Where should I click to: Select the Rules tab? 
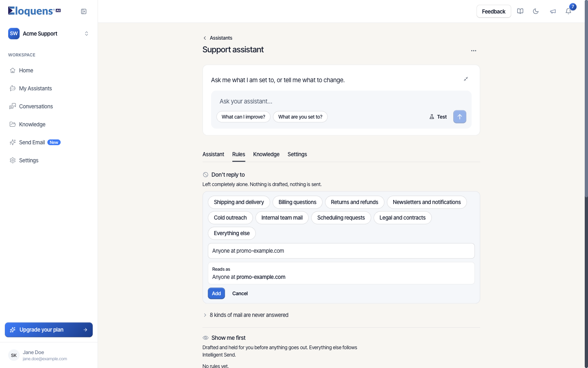pyautogui.click(x=238, y=154)
